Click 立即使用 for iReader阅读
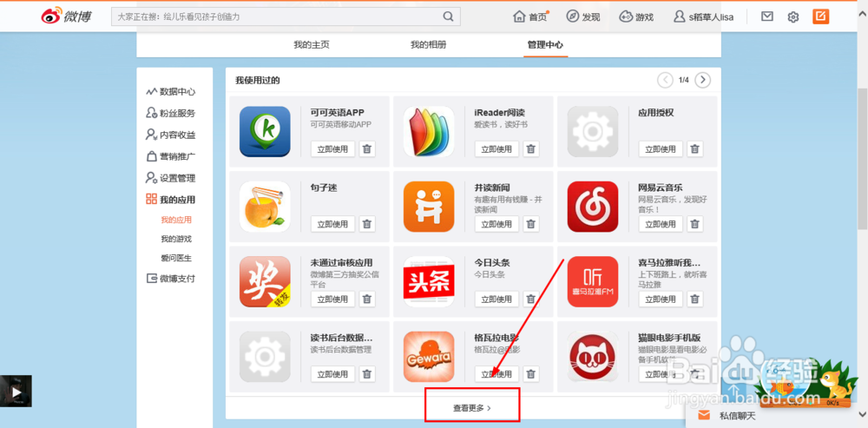 [x=496, y=149]
